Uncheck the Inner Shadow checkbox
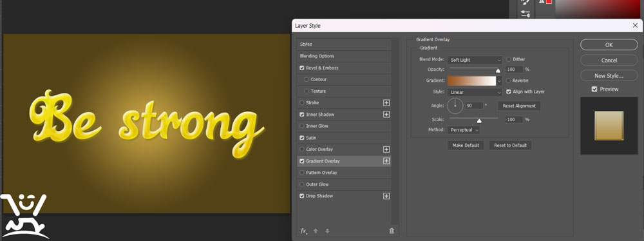The width and height of the screenshot is (644, 241). coord(302,114)
